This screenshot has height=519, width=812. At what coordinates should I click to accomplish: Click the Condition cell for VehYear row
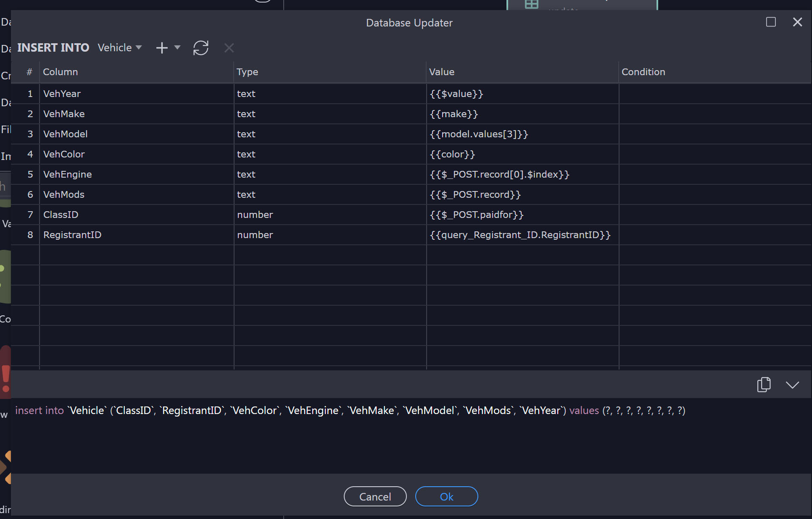click(x=715, y=94)
